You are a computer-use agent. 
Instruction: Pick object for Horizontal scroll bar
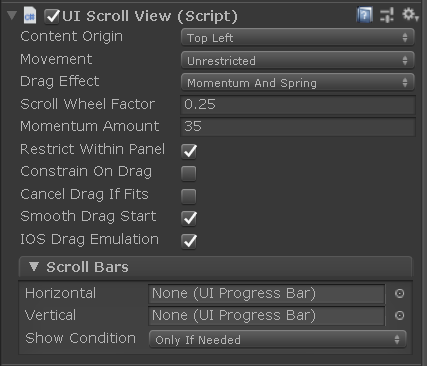[x=399, y=293]
